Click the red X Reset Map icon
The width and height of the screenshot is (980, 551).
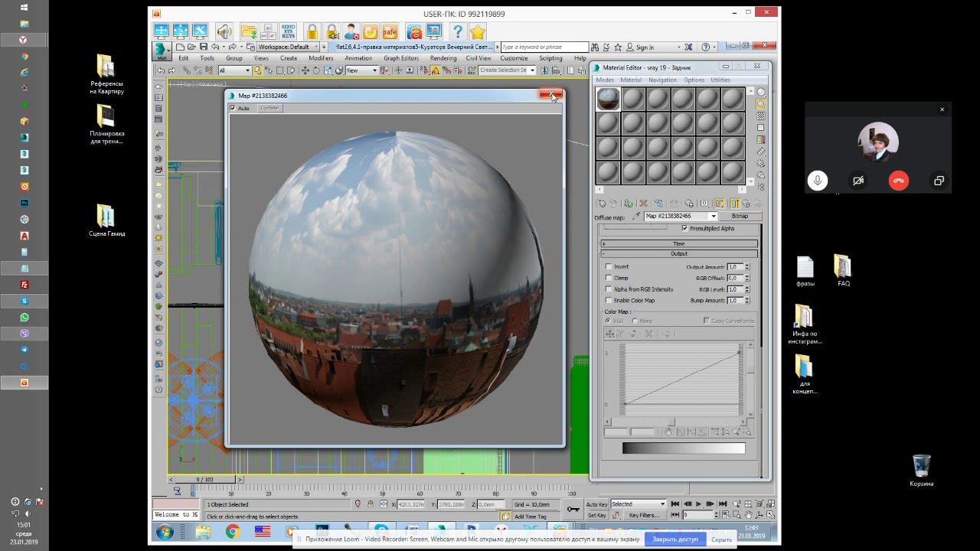[643, 204]
